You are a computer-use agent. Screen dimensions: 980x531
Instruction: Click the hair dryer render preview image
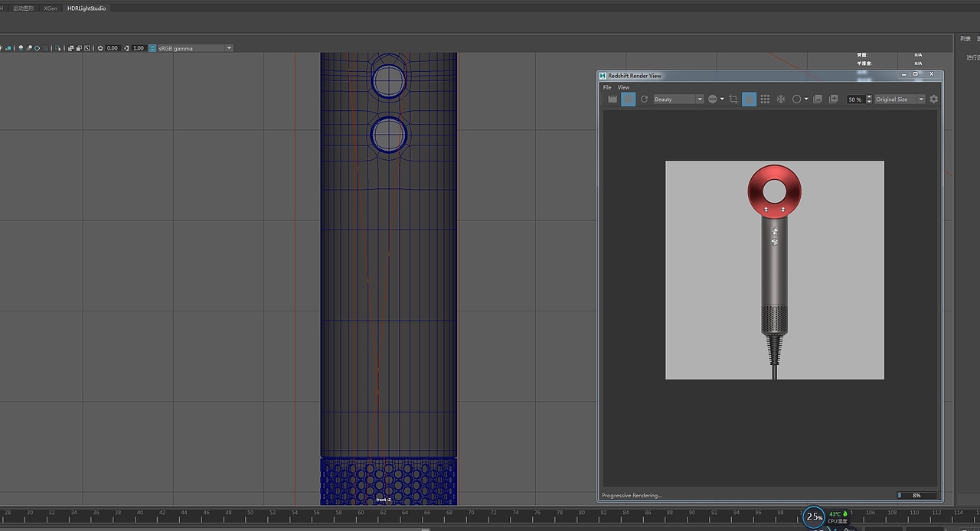(x=775, y=270)
